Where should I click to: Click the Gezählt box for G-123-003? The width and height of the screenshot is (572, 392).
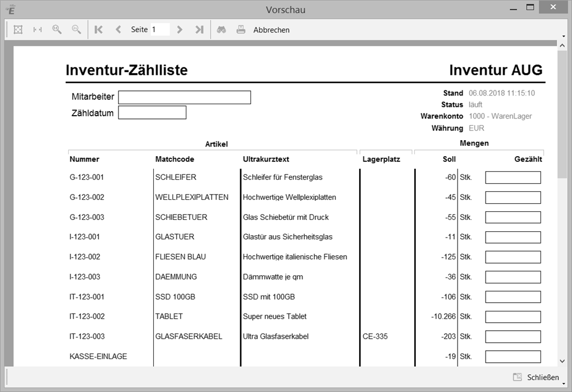pyautogui.click(x=513, y=217)
